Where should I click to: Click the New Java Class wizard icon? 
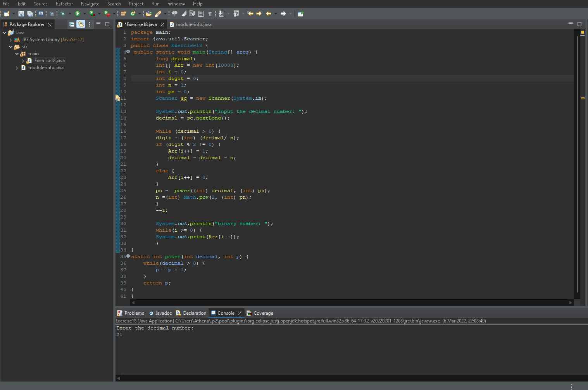point(133,14)
